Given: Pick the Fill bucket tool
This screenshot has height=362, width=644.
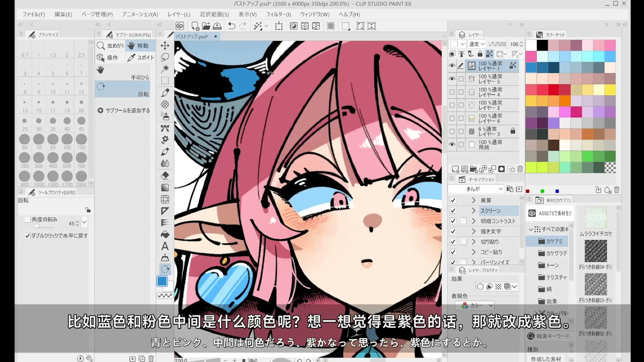Looking at the screenshot, I should pyautogui.click(x=165, y=234).
